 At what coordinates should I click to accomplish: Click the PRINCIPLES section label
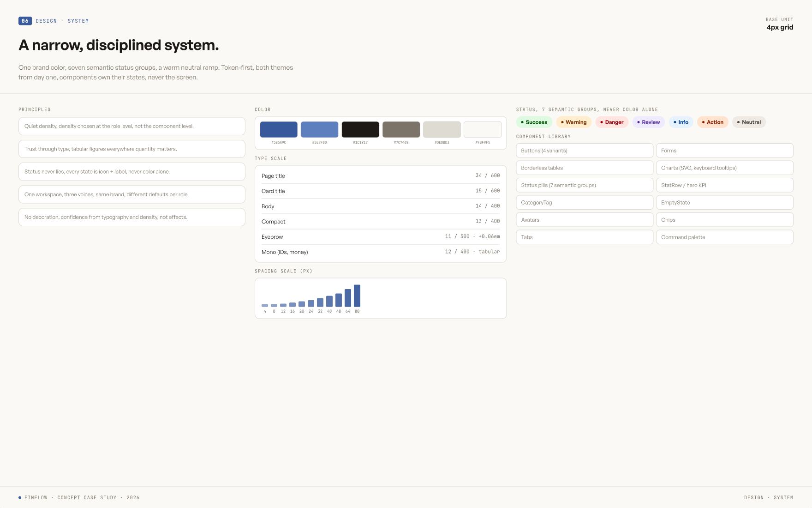click(35, 109)
